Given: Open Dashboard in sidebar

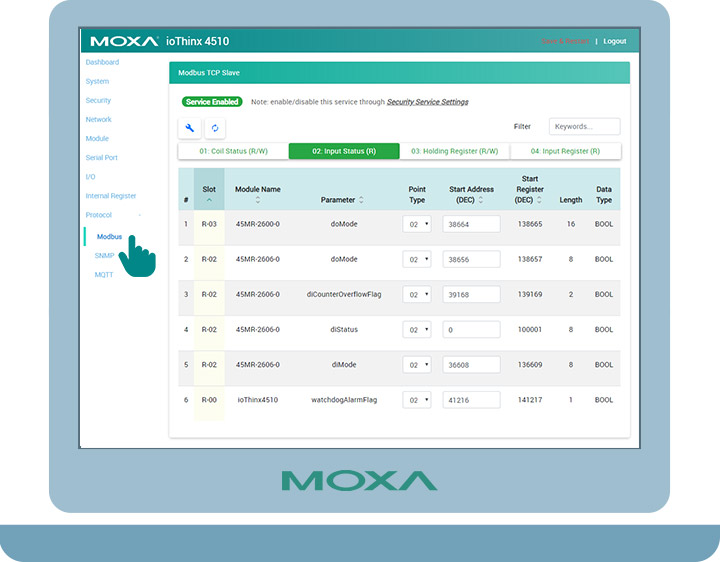Looking at the screenshot, I should (x=102, y=62).
